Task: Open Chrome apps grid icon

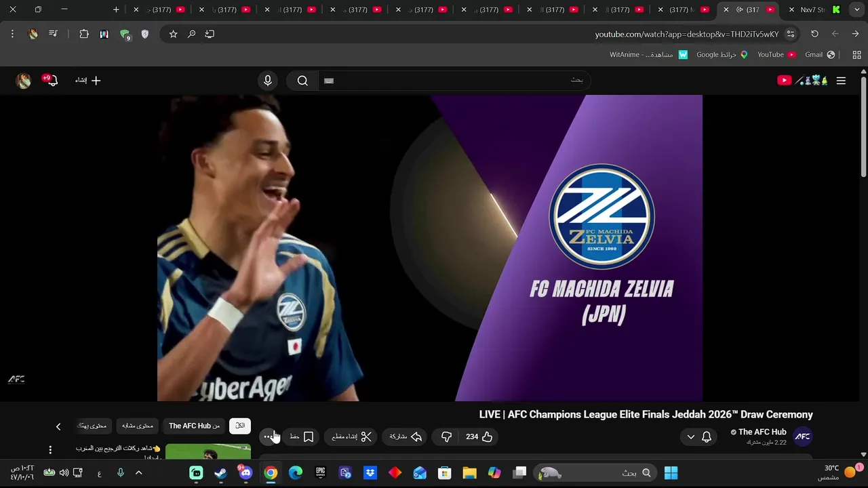Action: tap(856, 55)
